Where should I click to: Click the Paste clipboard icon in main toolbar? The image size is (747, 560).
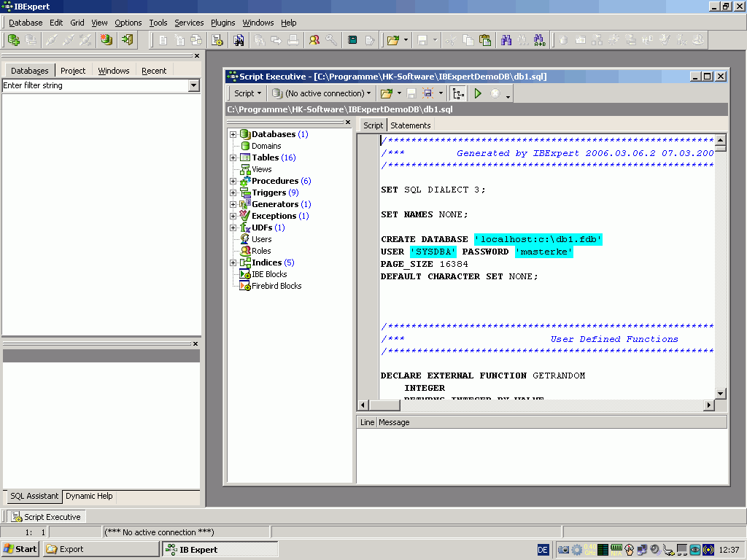coord(485,41)
